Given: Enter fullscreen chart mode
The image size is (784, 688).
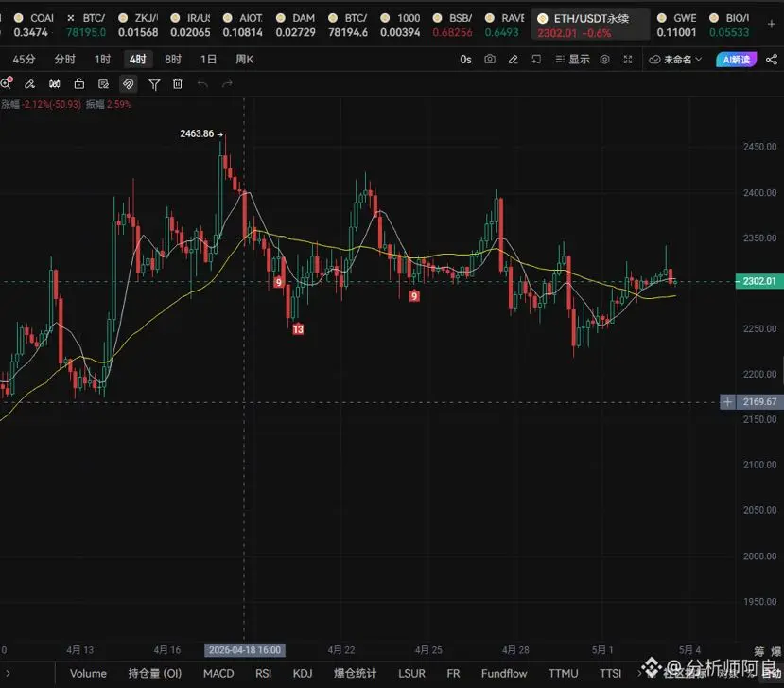Looking at the screenshot, I should coord(628,60).
